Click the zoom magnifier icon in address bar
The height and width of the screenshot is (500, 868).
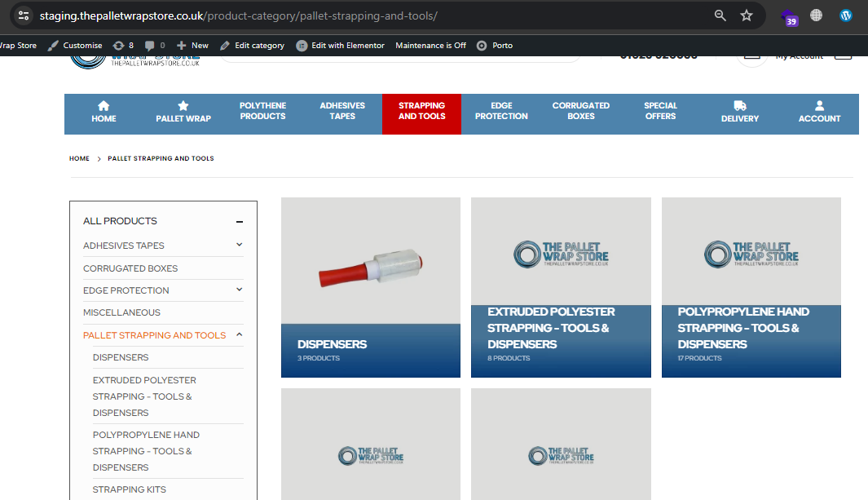(720, 15)
